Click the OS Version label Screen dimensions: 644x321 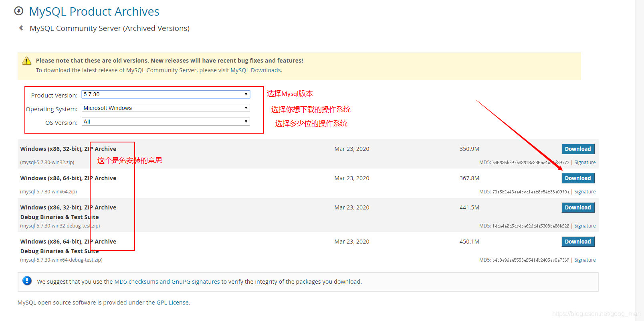(x=61, y=123)
